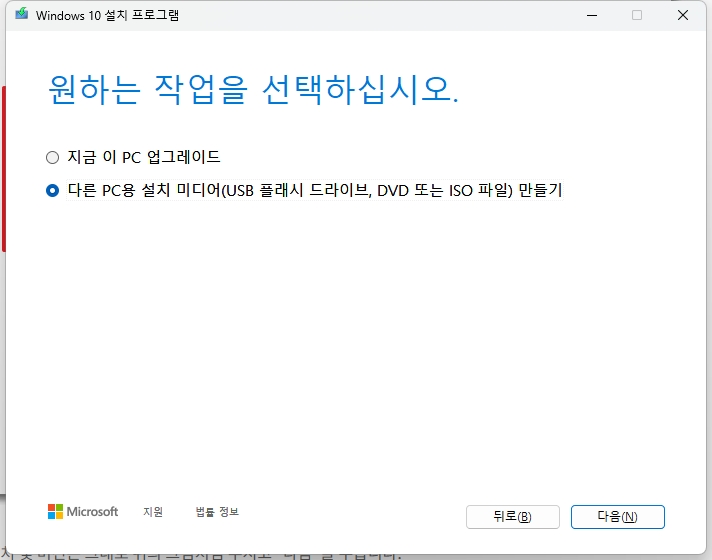
Task: Click the Windows 10 setup title bar icon
Action: pyautogui.click(x=21, y=15)
